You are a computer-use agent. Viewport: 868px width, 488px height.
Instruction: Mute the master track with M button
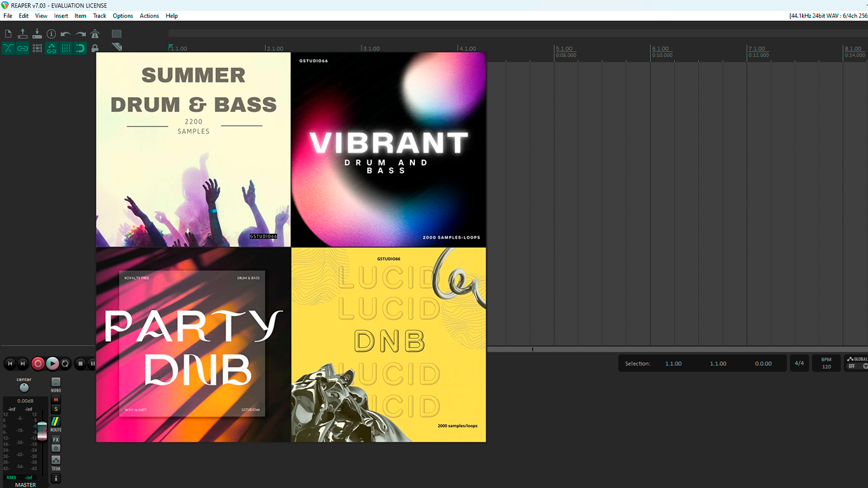(56, 400)
